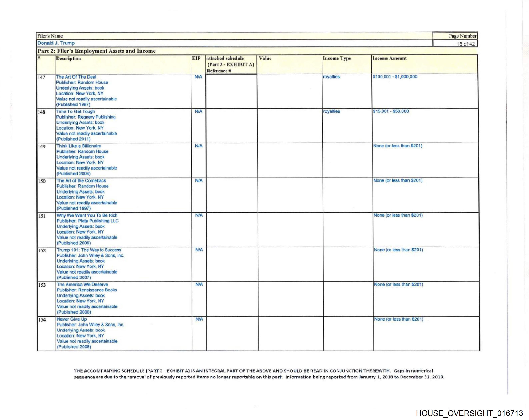Click 'The Art of the Comeback' title
529x420 pixels.
(81, 181)
